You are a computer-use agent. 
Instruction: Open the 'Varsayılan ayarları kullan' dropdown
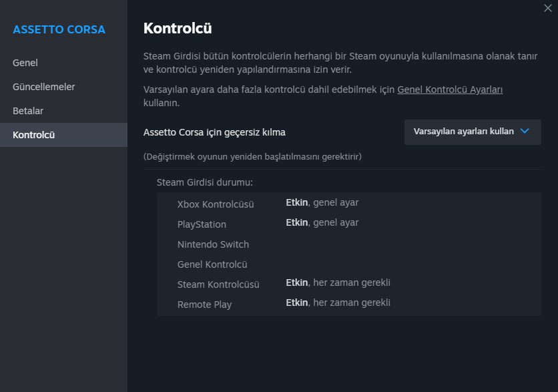472,132
